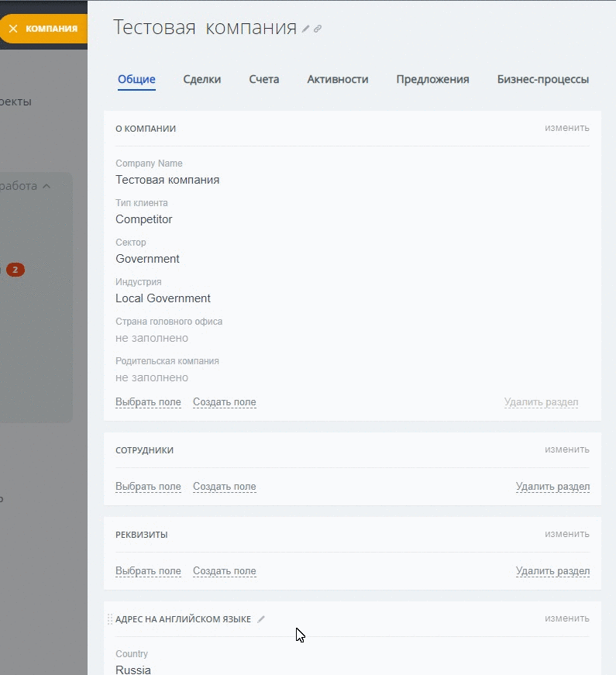Click the Тип клиента value Competitor
The image size is (616, 675).
144,219
